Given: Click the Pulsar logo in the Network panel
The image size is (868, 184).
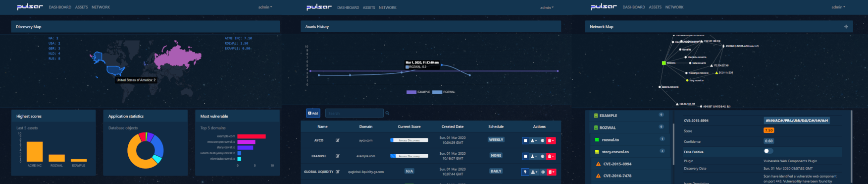Looking at the screenshot, I should pyautogui.click(x=604, y=7).
